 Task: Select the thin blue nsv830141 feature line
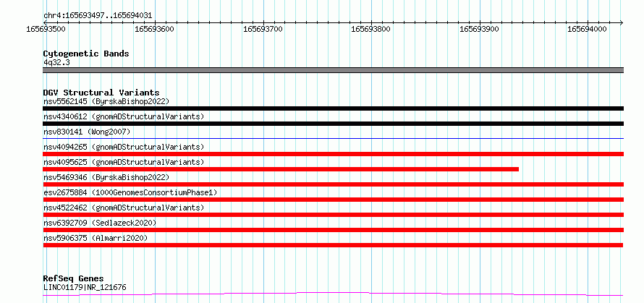333,138
